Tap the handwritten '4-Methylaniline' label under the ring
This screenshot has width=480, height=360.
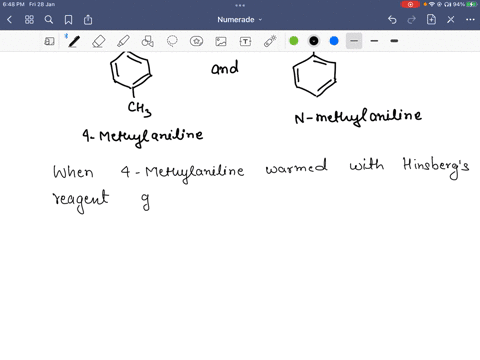pyautogui.click(x=143, y=137)
